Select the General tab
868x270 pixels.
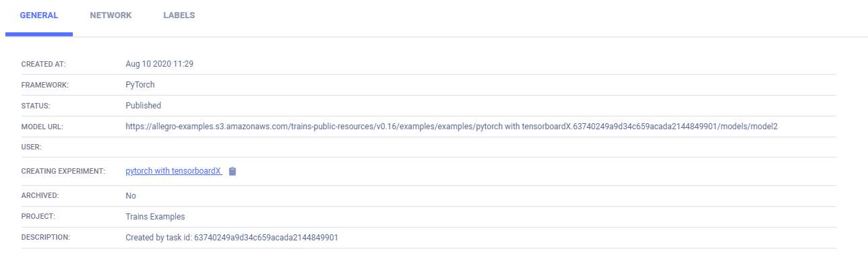(x=39, y=15)
